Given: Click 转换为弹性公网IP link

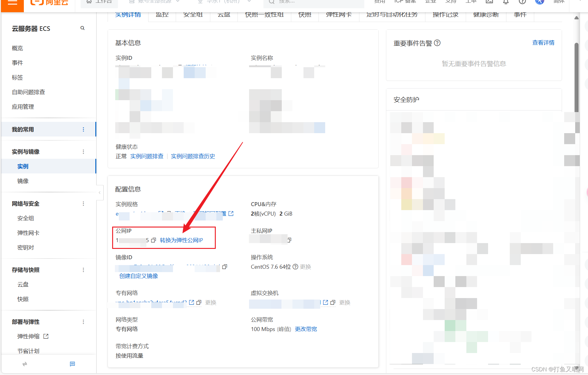Looking at the screenshot, I should click(x=181, y=240).
